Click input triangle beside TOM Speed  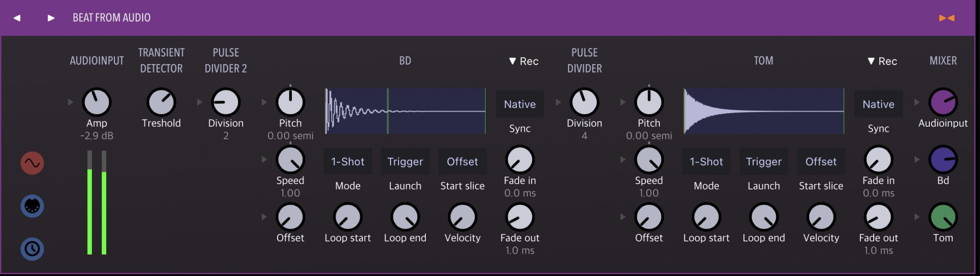[623, 160]
